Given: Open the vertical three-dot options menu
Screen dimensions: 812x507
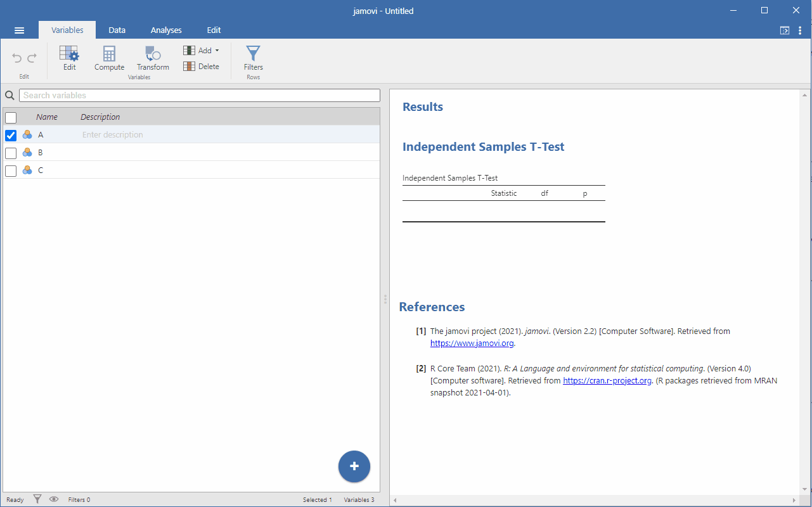Looking at the screenshot, I should pos(800,30).
